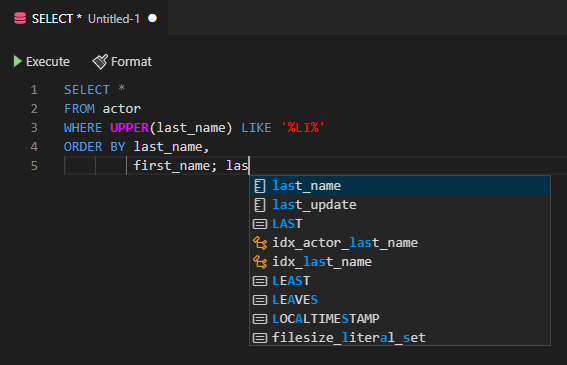Screen dimensions: 567x365
Task: Click the keyword icon beside LEAST
Action: pos(260,281)
